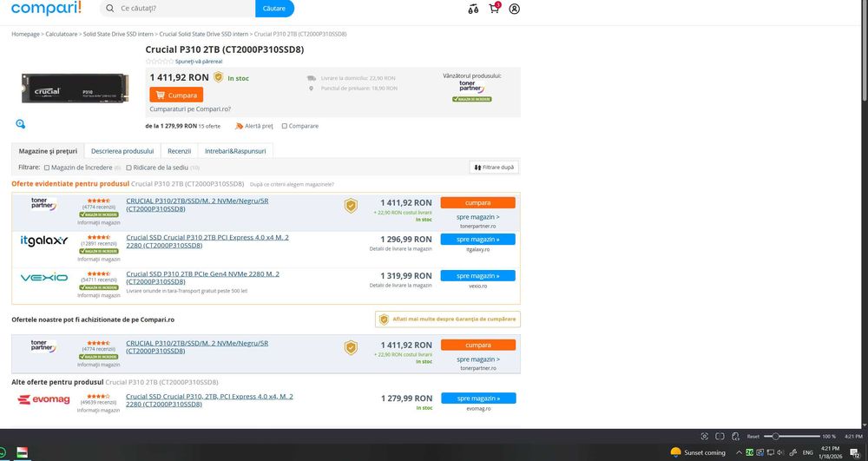The image size is (868, 461).
Task: Click spre magazin button for vexio.ro
Action: [x=477, y=275]
